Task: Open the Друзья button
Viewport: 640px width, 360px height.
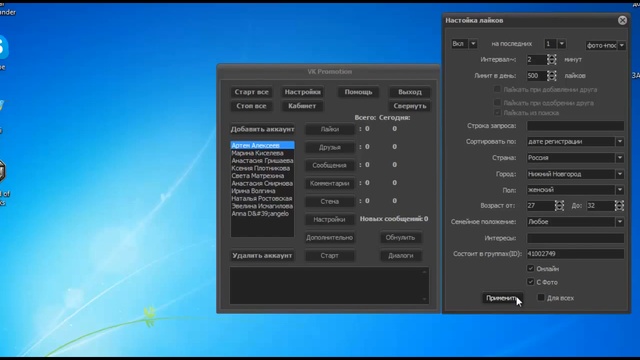Action: [x=330, y=147]
